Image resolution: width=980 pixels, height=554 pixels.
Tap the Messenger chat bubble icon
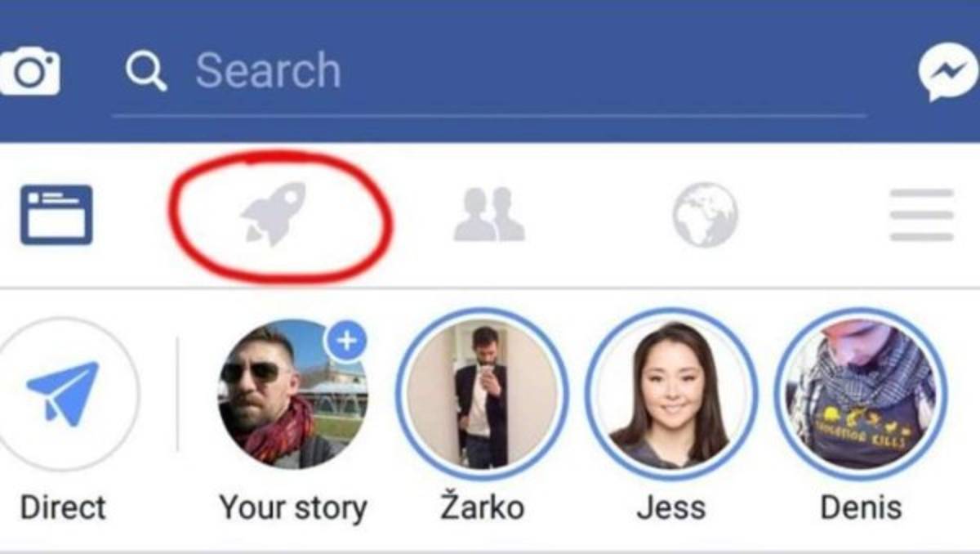tap(948, 72)
